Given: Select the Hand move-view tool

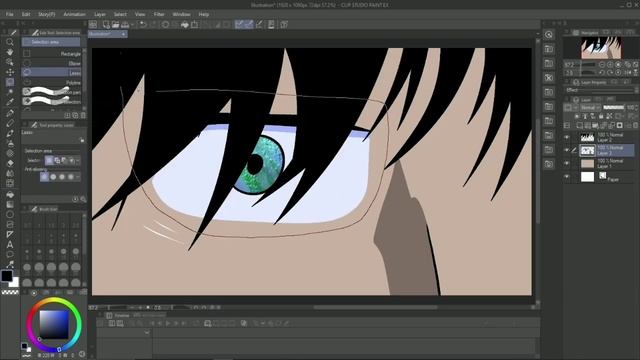Looking at the screenshot, I should (10, 52).
